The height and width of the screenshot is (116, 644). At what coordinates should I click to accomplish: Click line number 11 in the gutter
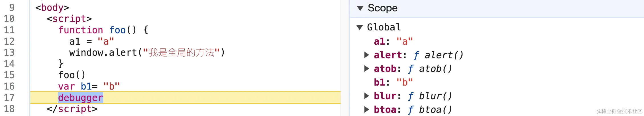pyautogui.click(x=9, y=30)
